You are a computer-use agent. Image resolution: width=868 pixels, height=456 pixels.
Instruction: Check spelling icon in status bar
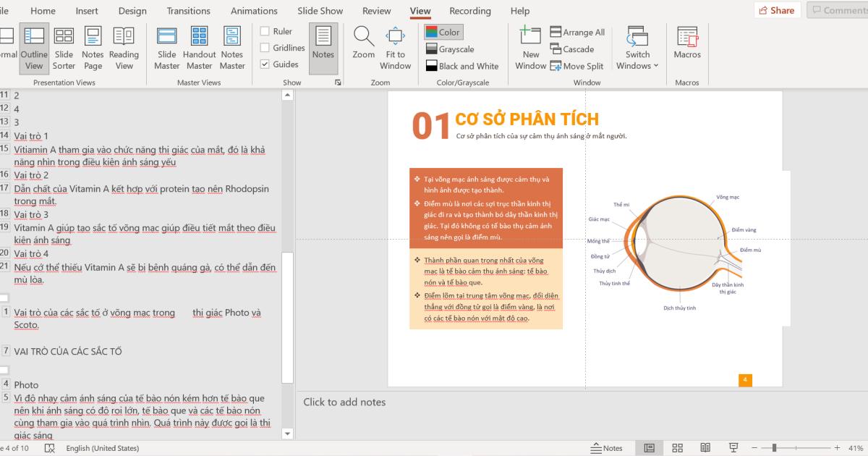[49, 448]
